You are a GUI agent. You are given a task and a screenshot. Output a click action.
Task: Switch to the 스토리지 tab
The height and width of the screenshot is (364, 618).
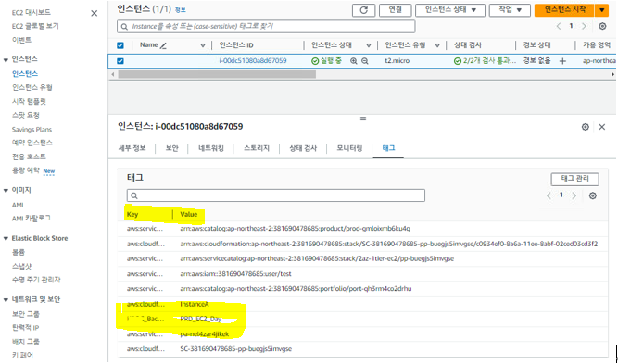point(257,148)
